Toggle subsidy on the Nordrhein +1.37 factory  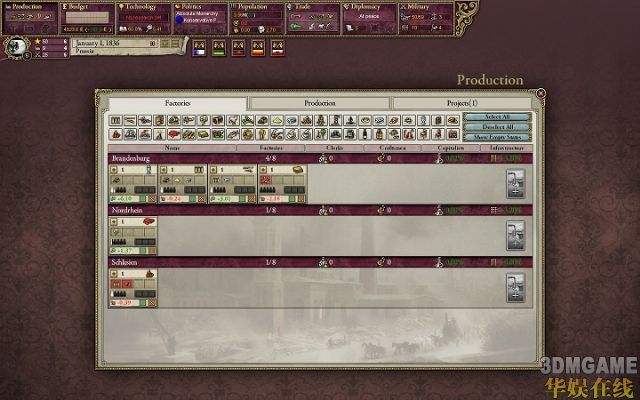coord(143,251)
